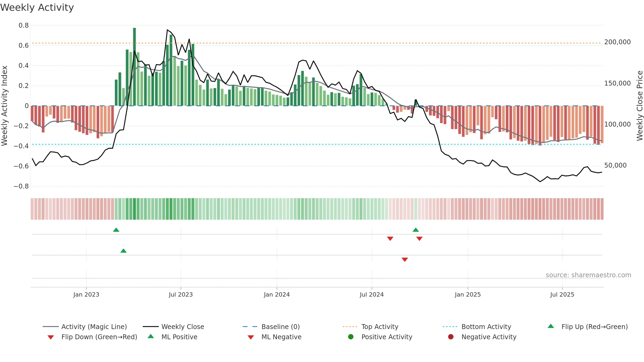Click the 150,000 right-axis tick label
The image size is (644, 362).
[617, 83]
